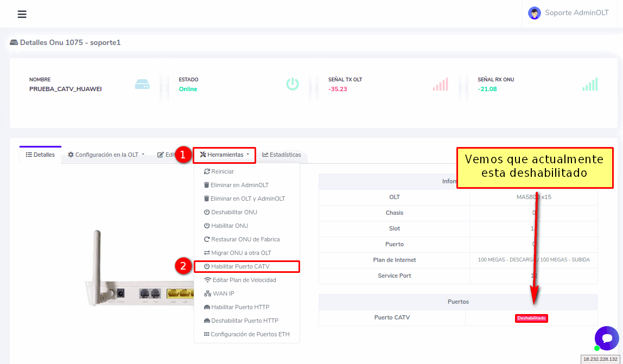The height and width of the screenshot is (364, 623).
Task: Open the hamburger sidebar menu
Action: (x=22, y=14)
